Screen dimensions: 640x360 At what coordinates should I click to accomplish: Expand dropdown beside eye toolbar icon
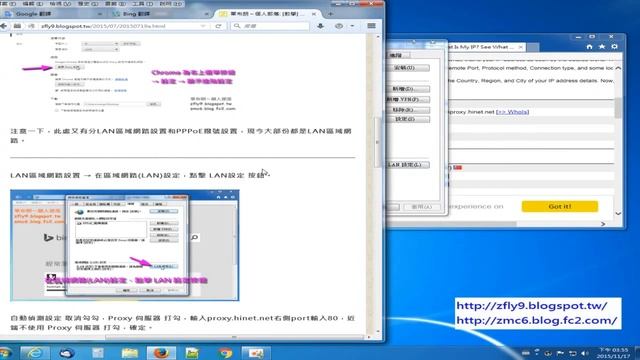point(352,26)
